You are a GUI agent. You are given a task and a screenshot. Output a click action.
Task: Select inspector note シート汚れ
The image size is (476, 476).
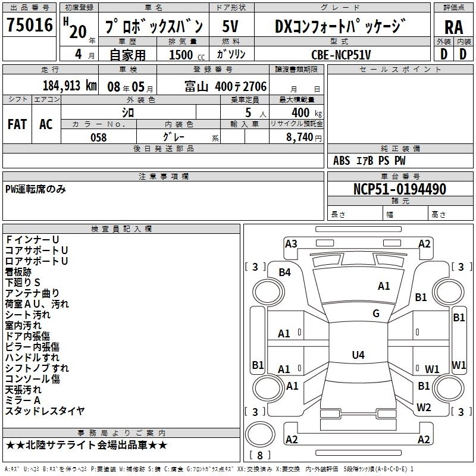pos(28,315)
